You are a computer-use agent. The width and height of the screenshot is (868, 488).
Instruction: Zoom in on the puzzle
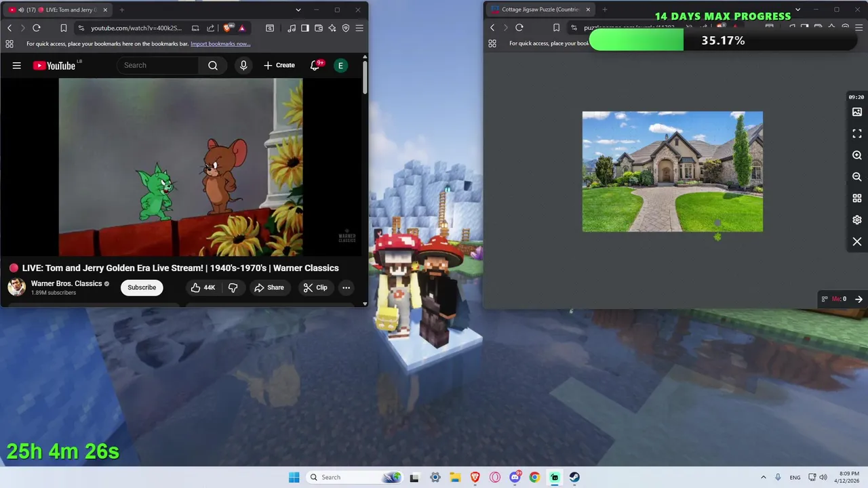857,155
